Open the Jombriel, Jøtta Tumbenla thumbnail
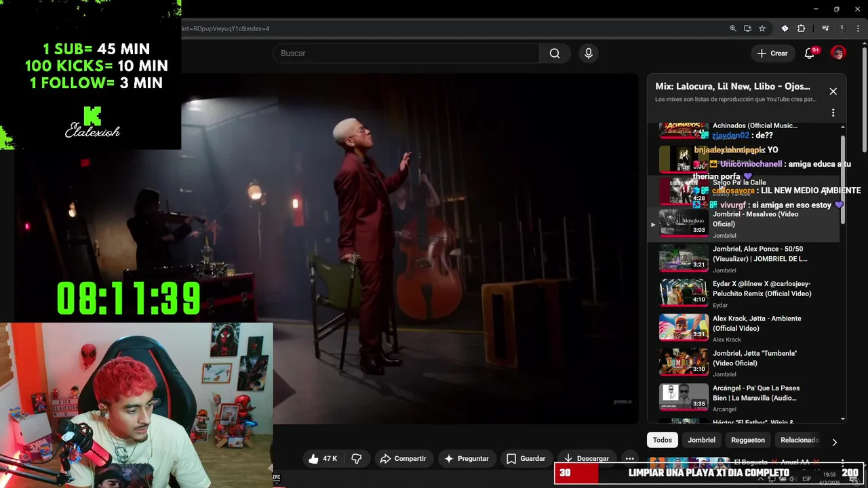 [684, 362]
